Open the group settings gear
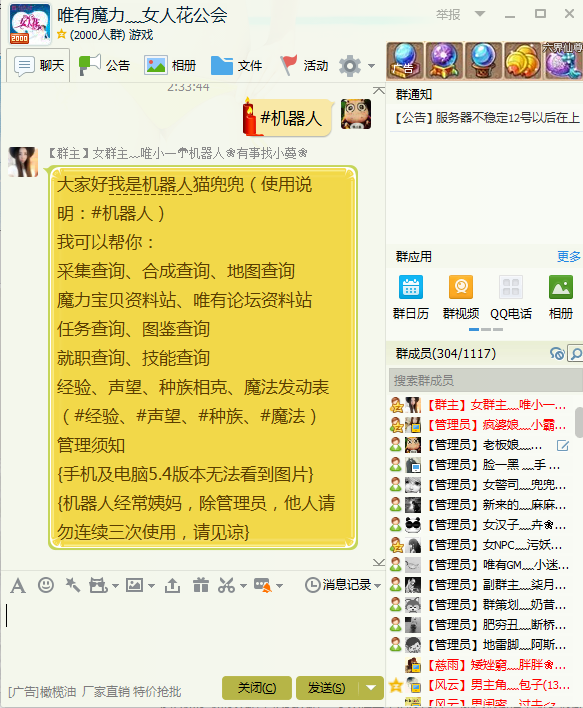Screen dimensions: 583x708 point(350,66)
